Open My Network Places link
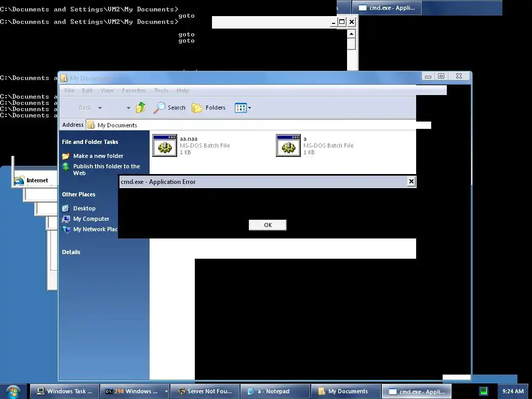This screenshot has height=399, width=532. (96, 229)
